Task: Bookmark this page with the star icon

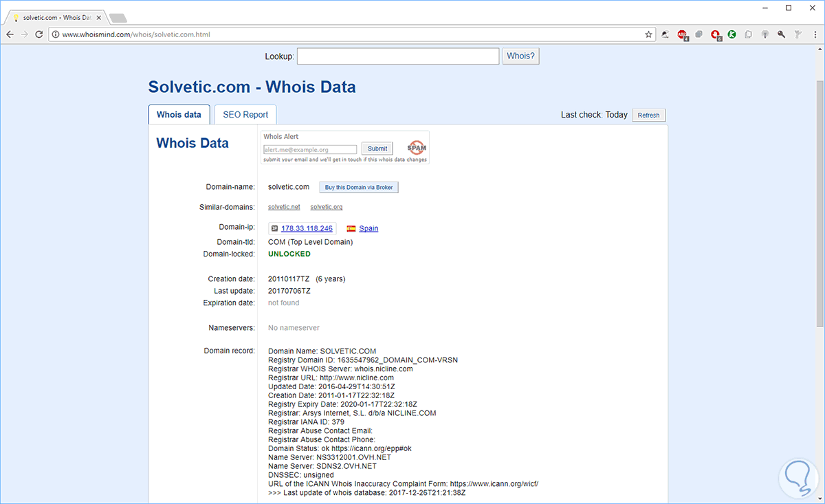Action: (648, 34)
